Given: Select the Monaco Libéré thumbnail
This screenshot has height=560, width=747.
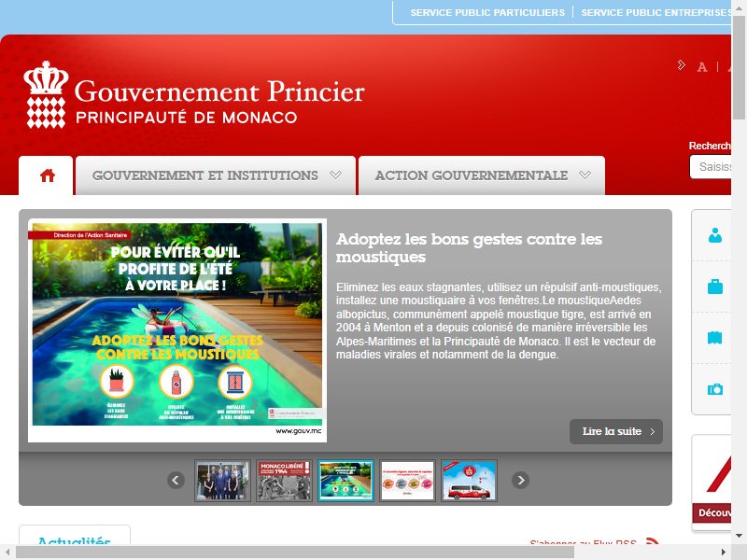Looking at the screenshot, I should [284, 481].
